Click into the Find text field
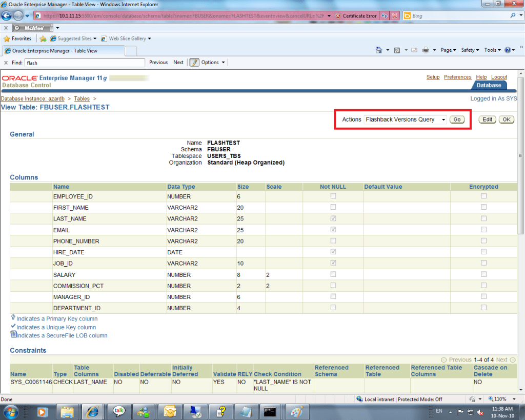 (85, 63)
